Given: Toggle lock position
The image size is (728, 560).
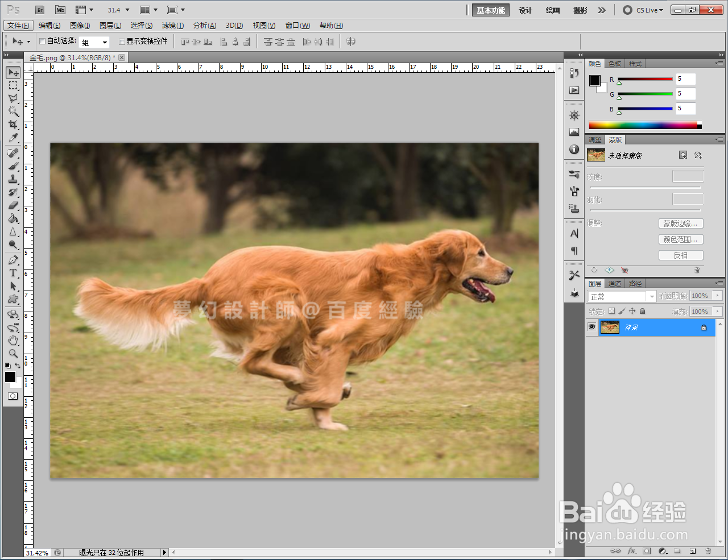Looking at the screenshot, I should click(x=632, y=311).
